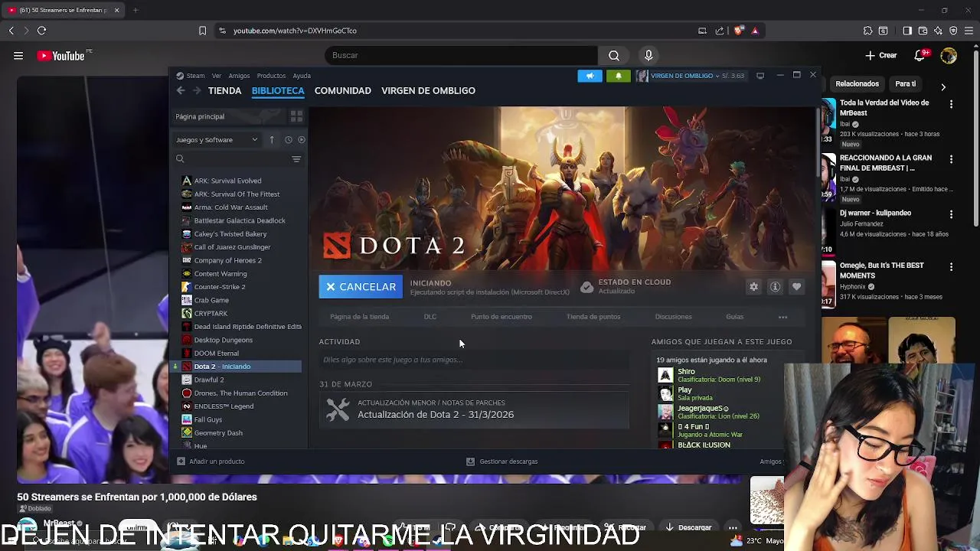Open Dota 2 game settings gear

tap(754, 287)
